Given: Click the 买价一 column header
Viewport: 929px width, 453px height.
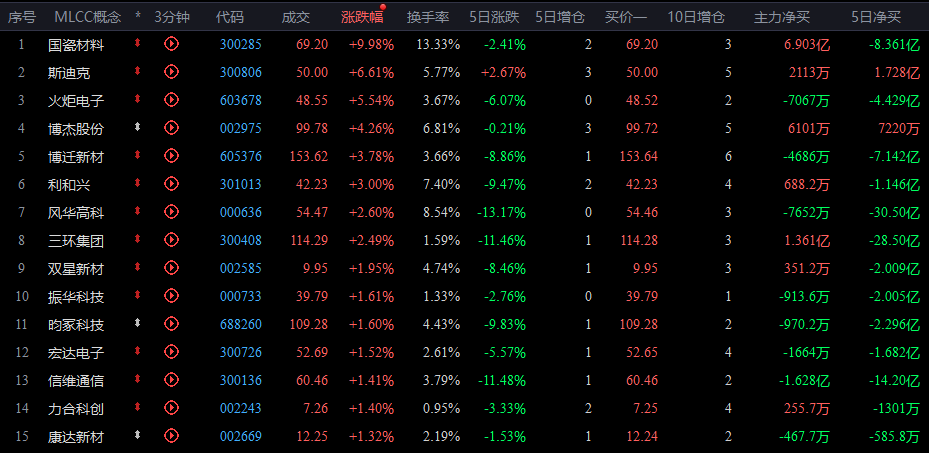Looking at the screenshot, I should [626, 17].
